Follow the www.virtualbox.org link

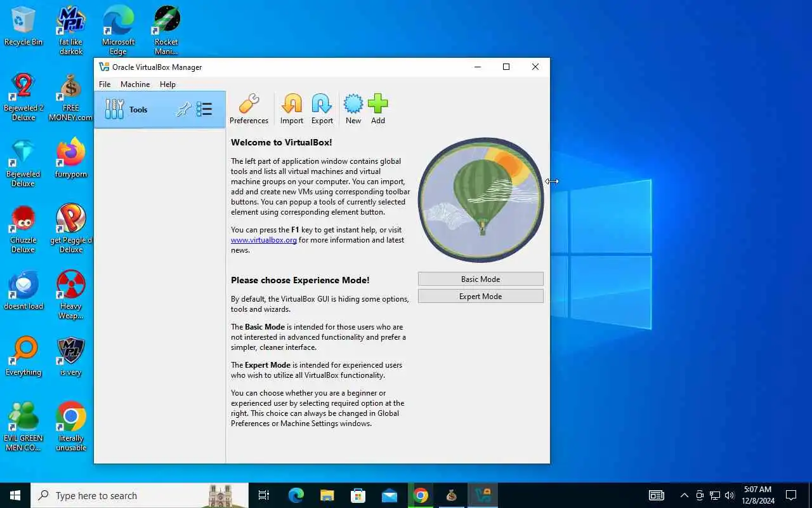[264, 240]
